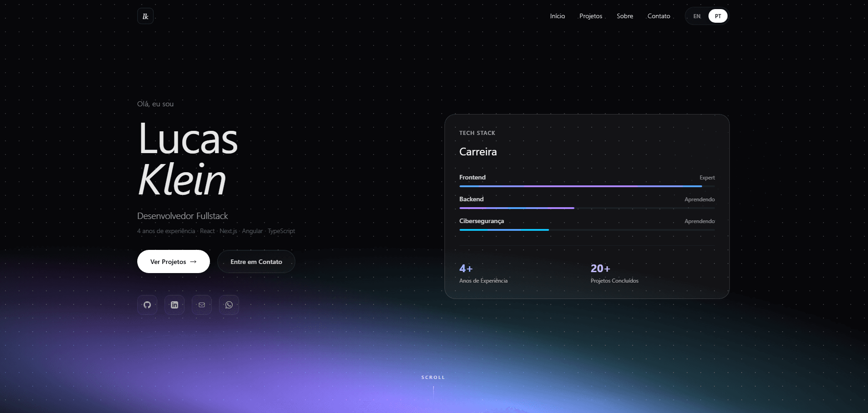Click the SCROLL indicator
Screen dimensions: 868x413
pyautogui.click(x=433, y=378)
